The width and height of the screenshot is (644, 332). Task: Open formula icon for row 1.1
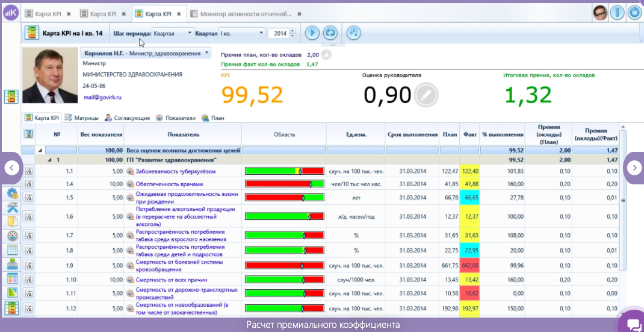[x=29, y=171]
